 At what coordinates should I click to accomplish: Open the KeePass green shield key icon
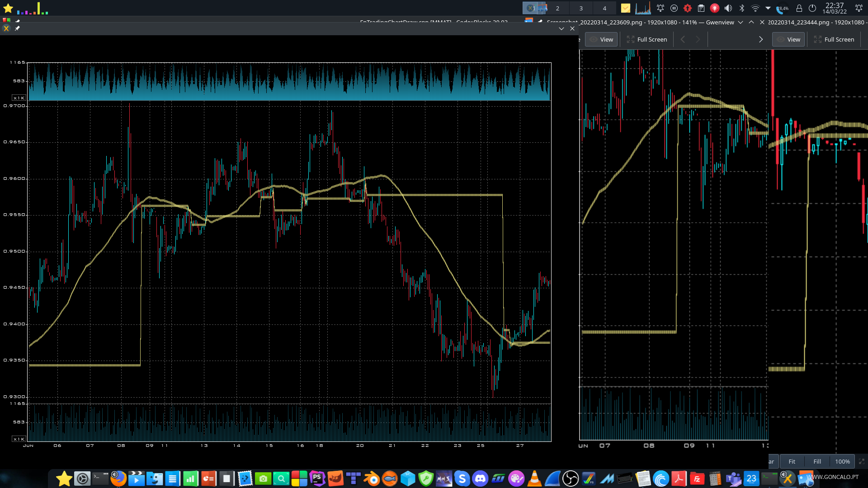(426, 478)
